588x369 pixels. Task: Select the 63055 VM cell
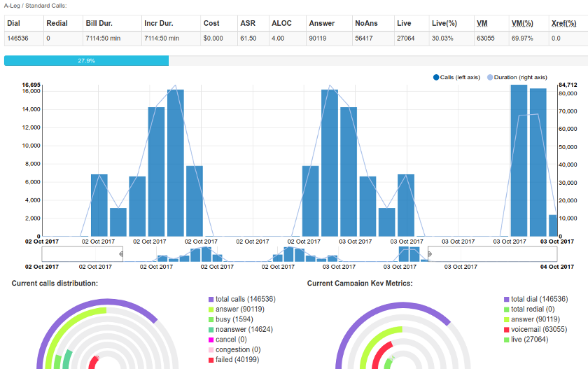pyautogui.click(x=491, y=39)
